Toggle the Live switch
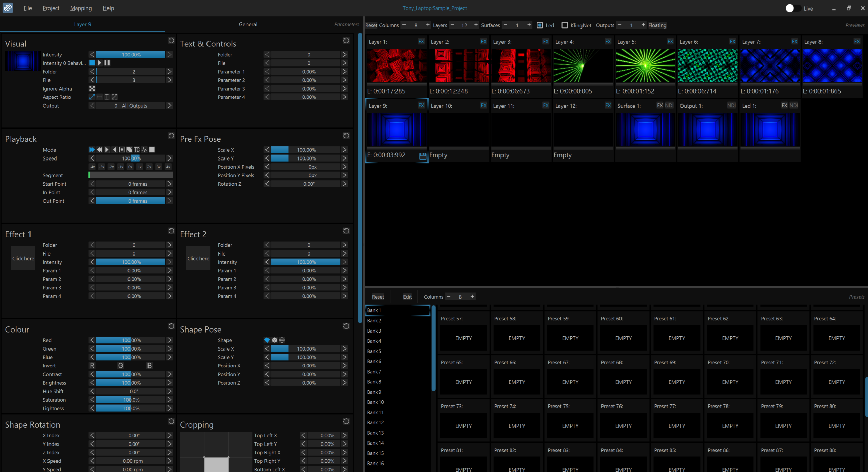The height and width of the screenshot is (472, 868). 793,8
